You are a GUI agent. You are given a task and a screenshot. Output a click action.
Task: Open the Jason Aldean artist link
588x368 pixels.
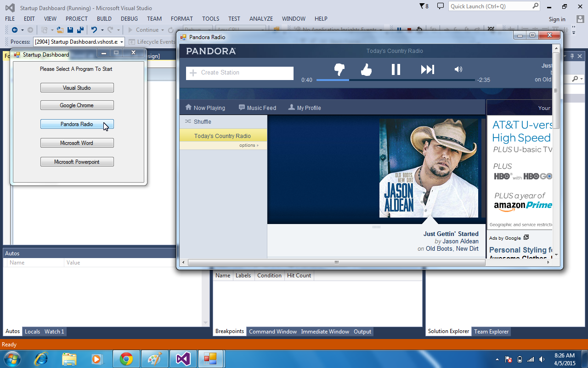click(x=460, y=241)
